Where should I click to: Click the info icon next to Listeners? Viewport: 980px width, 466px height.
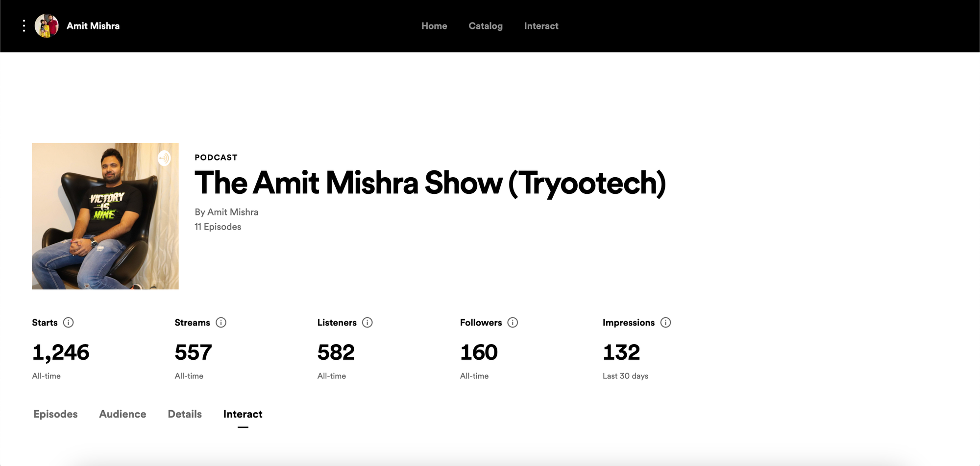pyautogui.click(x=367, y=323)
